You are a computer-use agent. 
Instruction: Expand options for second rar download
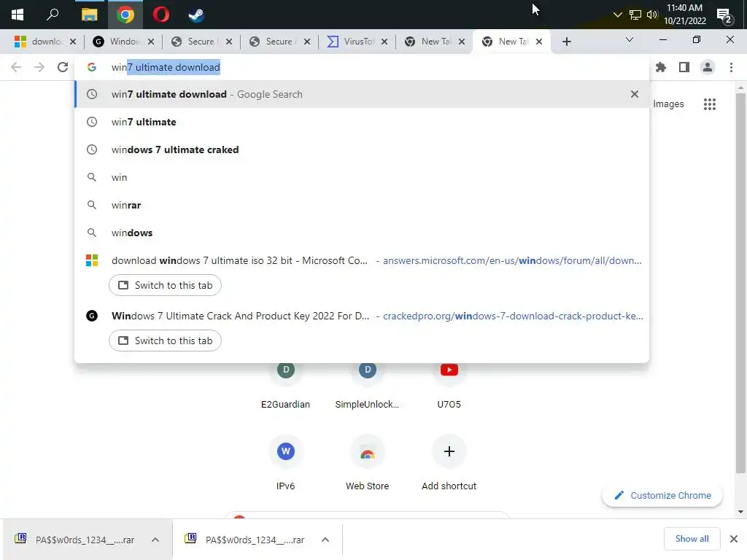pos(325,540)
